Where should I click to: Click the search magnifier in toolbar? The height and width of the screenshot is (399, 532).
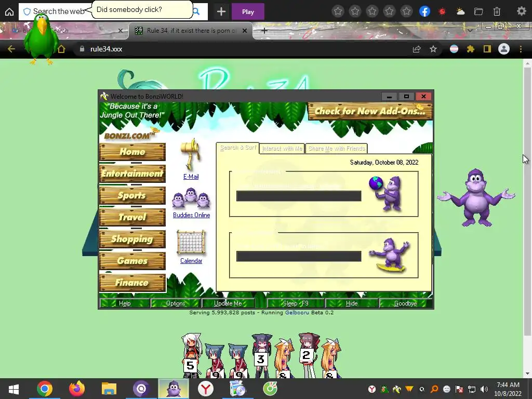click(196, 11)
